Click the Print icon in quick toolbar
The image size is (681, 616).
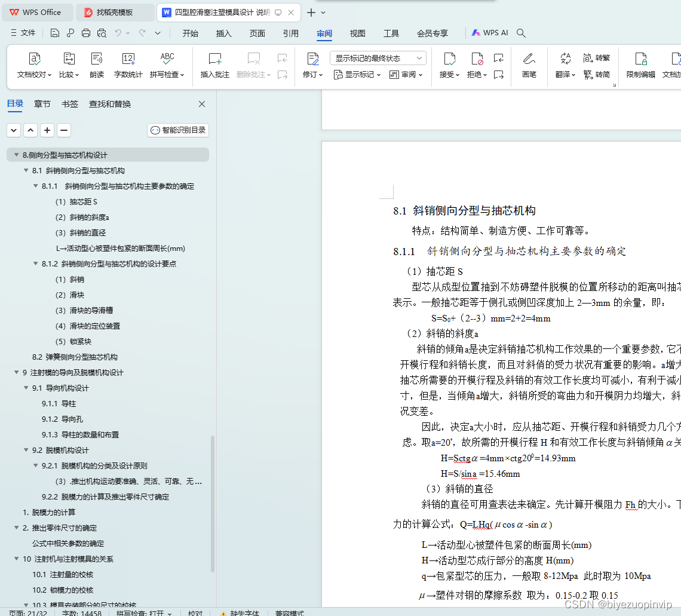[x=86, y=33]
